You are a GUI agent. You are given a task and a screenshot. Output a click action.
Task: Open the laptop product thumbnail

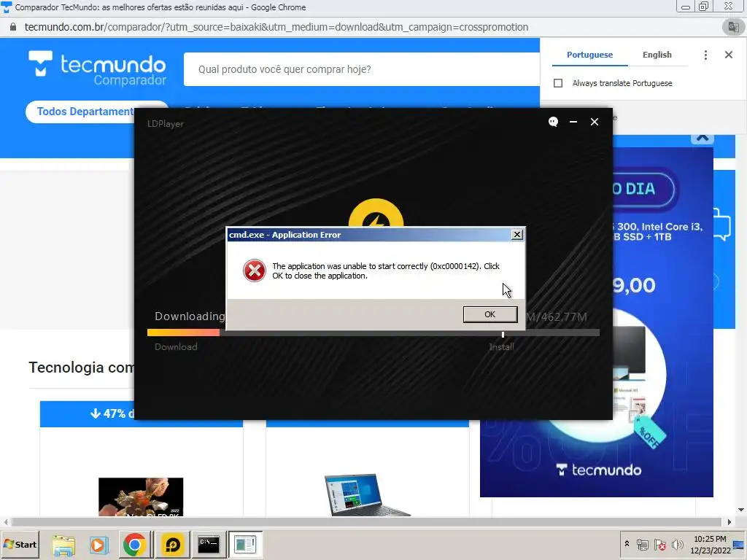coord(368,495)
